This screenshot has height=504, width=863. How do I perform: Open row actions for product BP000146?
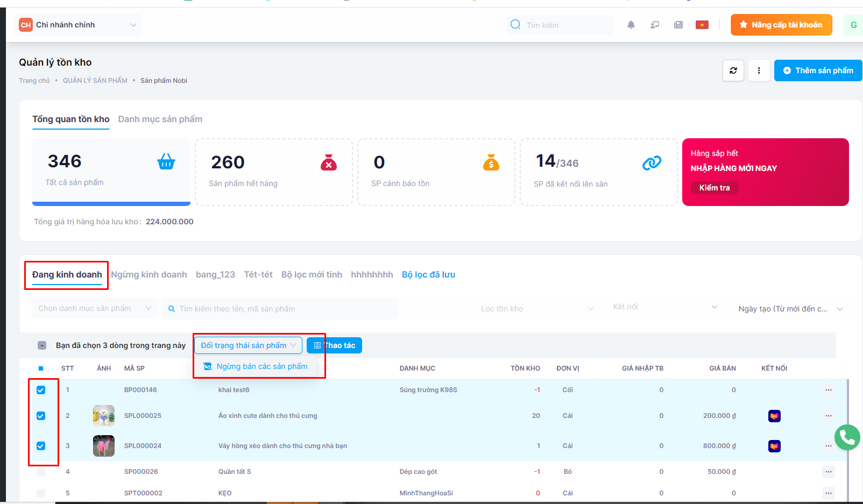(x=828, y=390)
